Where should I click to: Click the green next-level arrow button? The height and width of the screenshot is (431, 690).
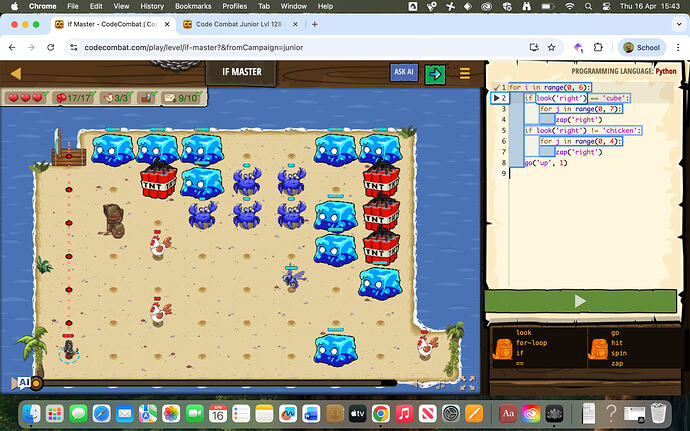coord(435,74)
